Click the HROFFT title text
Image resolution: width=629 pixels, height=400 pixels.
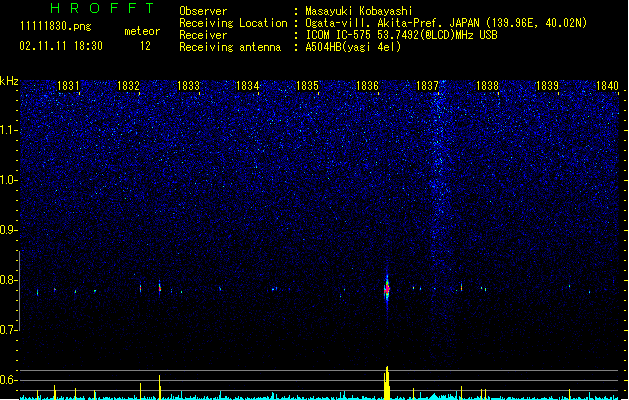coord(102,8)
